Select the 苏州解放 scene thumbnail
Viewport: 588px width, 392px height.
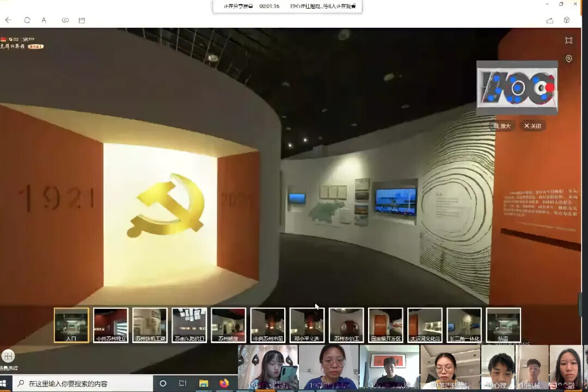(x=228, y=325)
